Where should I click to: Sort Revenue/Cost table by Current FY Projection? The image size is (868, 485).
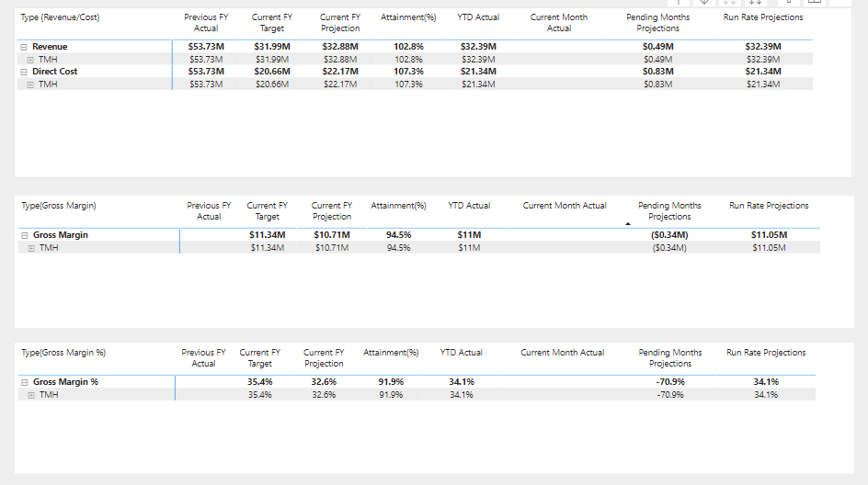tap(340, 23)
